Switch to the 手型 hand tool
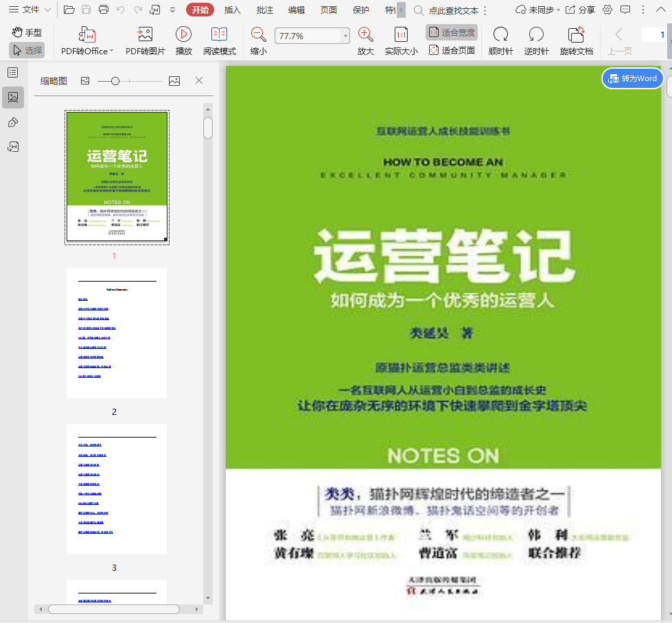The image size is (672, 623). [x=27, y=32]
